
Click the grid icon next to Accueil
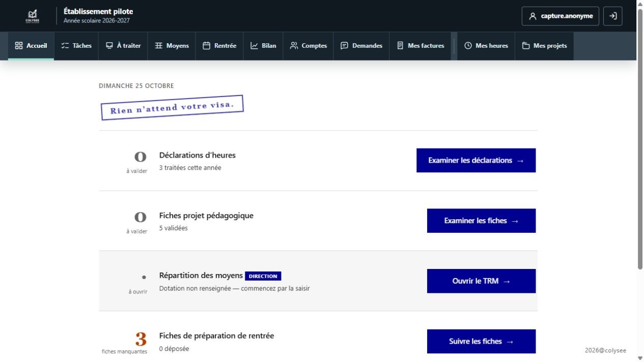[19, 46]
